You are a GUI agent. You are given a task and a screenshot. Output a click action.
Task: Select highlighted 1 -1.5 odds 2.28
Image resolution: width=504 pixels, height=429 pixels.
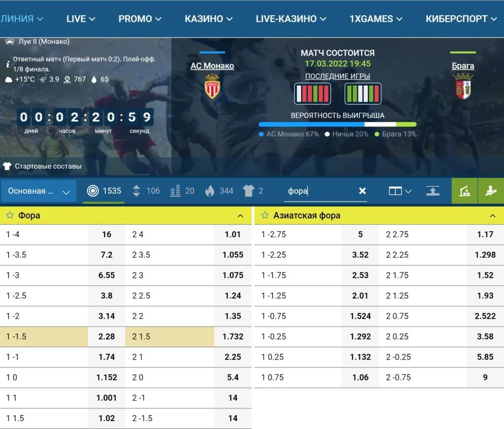pyautogui.click(x=107, y=337)
